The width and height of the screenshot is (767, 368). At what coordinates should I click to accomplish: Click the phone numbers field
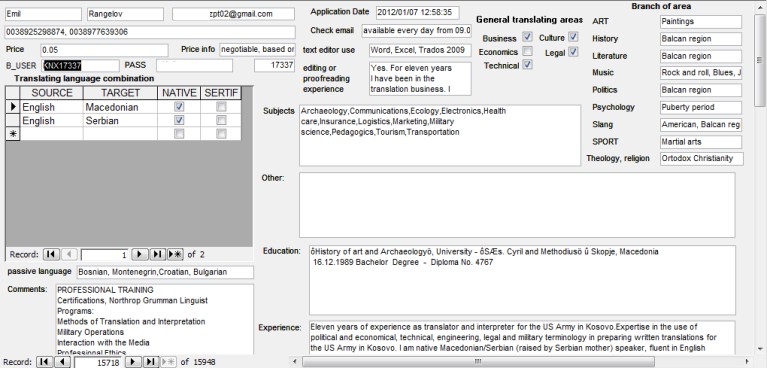pos(150,32)
